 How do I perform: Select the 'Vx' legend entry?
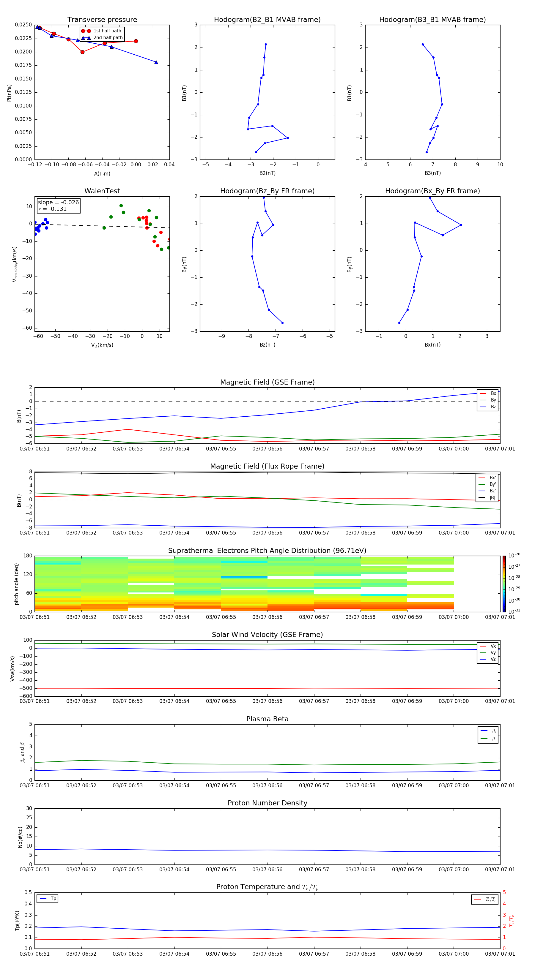point(488,646)
